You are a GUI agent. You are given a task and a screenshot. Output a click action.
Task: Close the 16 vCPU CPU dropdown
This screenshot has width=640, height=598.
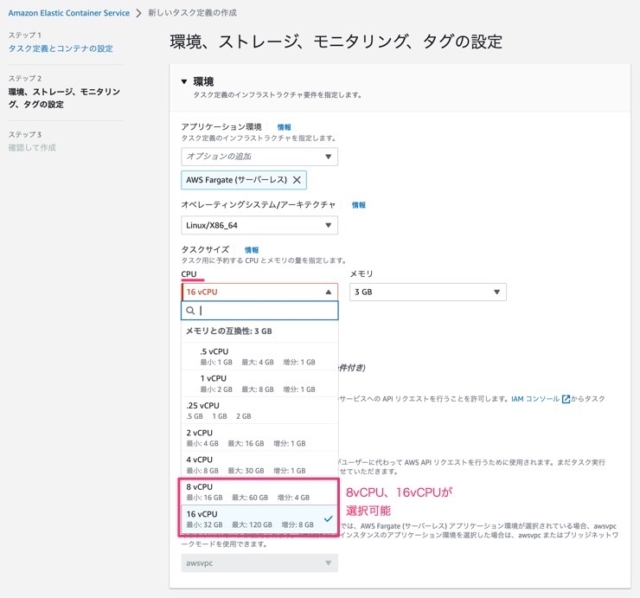point(259,292)
